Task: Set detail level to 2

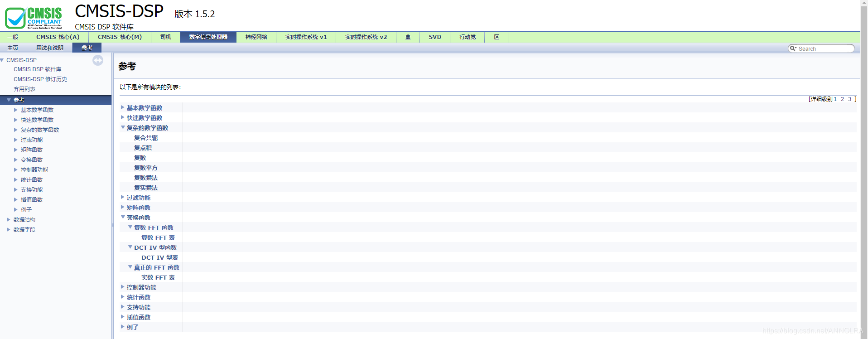Action: tap(843, 99)
